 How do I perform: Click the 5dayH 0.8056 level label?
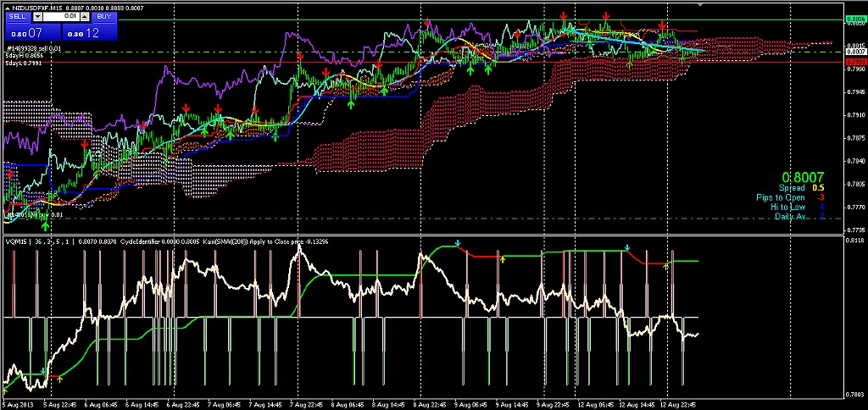tap(23, 56)
